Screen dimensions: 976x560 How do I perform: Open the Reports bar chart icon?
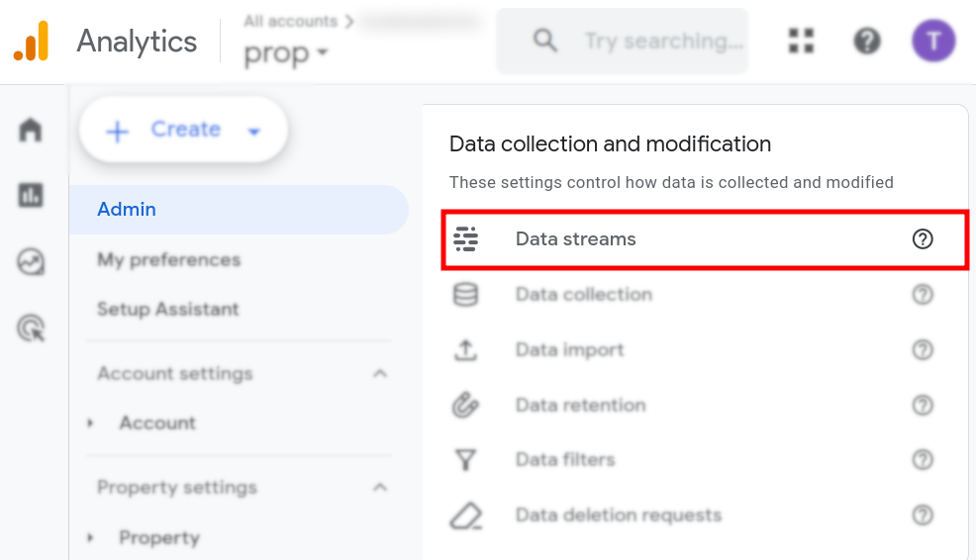[x=31, y=195]
